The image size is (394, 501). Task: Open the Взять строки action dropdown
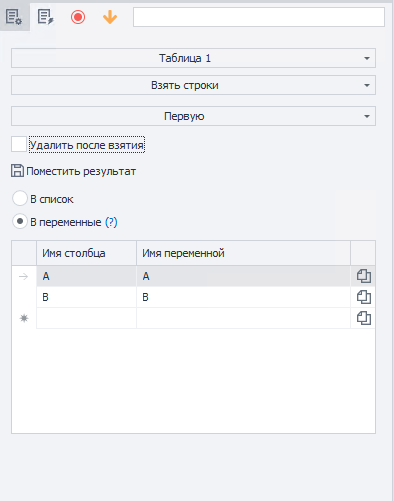(193, 85)
